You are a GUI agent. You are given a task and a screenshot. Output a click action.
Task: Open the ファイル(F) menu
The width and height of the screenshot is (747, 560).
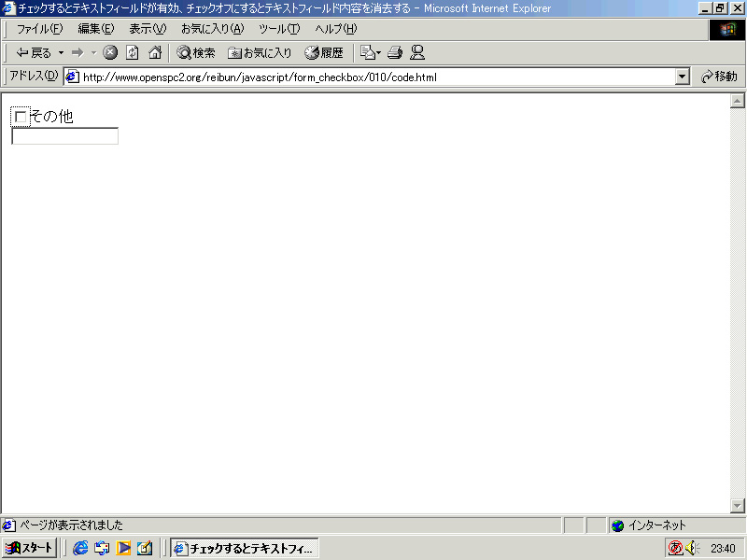pyautogui.click(x=39, y=29)
